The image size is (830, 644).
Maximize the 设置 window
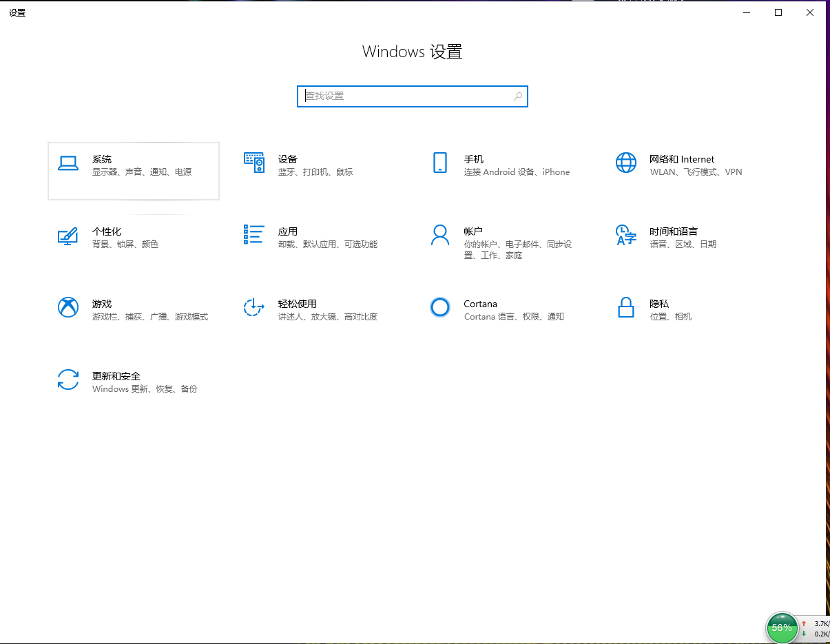point(778,12)
